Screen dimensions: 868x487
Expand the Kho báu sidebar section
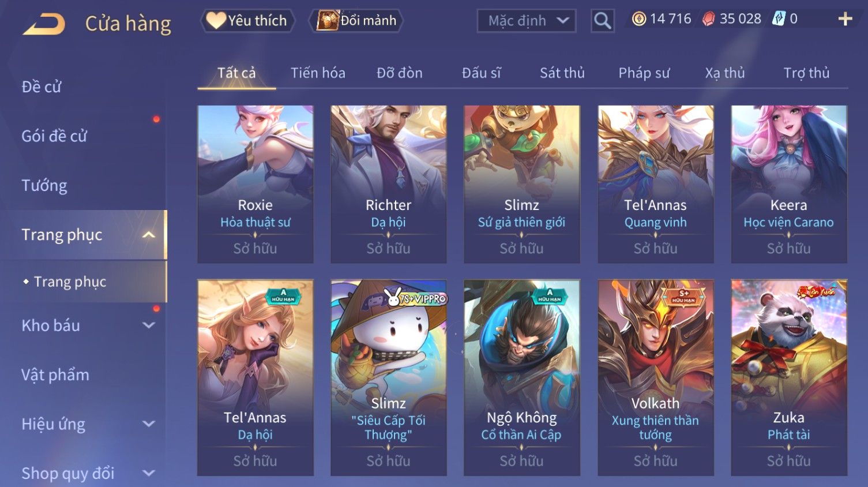148,325
